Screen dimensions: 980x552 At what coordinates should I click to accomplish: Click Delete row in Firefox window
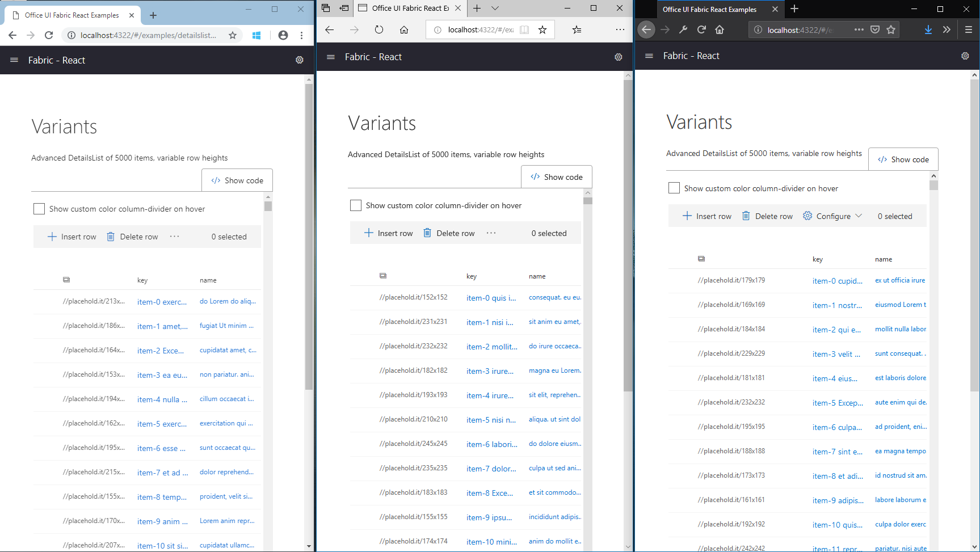767,216
